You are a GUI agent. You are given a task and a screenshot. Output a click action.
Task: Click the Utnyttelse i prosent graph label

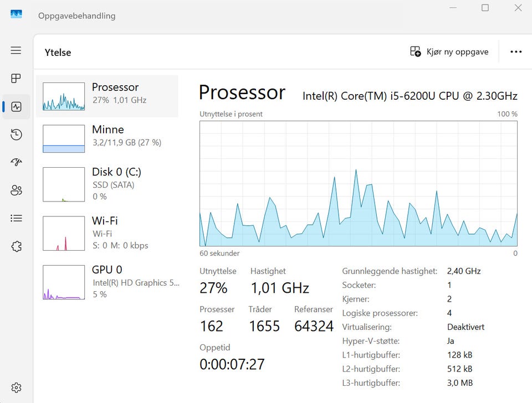coord(231,114)
